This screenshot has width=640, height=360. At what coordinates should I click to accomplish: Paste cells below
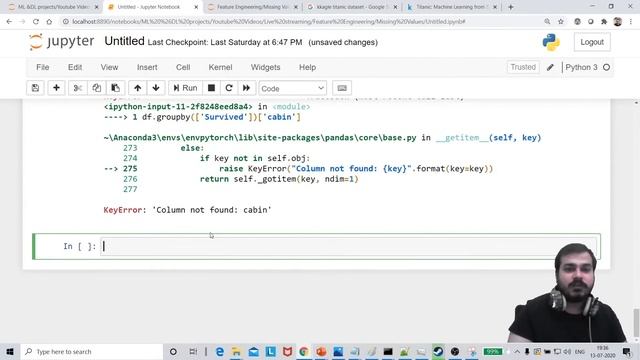116,88
